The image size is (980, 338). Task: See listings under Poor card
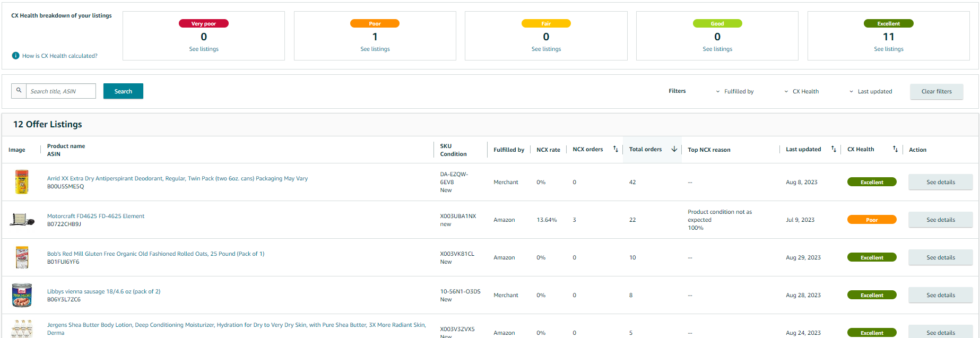[x=375, y=49]
